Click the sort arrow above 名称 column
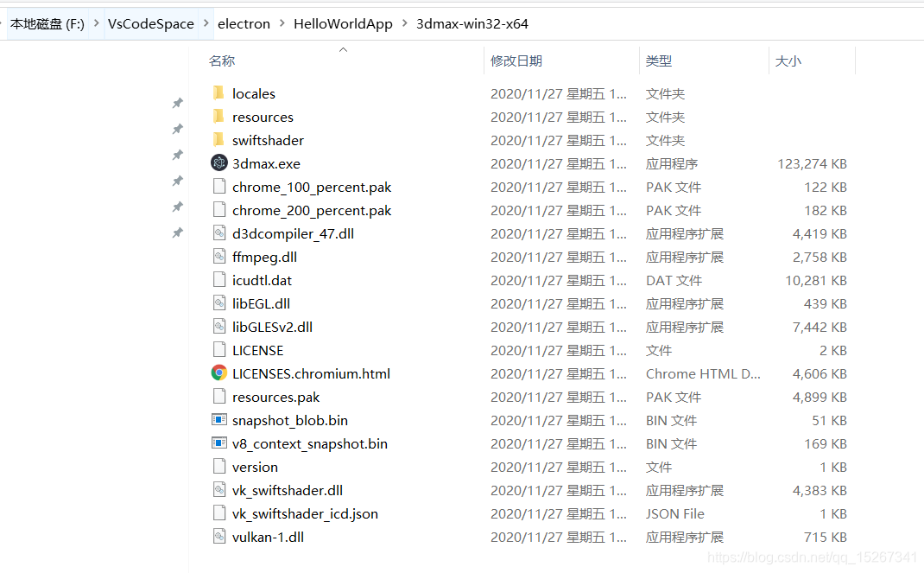Viewport: 924px width, 573px height. tap(344, 50)
